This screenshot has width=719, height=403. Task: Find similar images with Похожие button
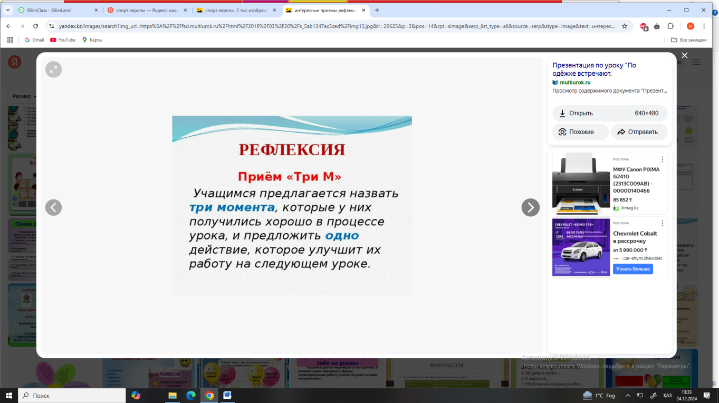pyautogui.click(x=580, y=132)
